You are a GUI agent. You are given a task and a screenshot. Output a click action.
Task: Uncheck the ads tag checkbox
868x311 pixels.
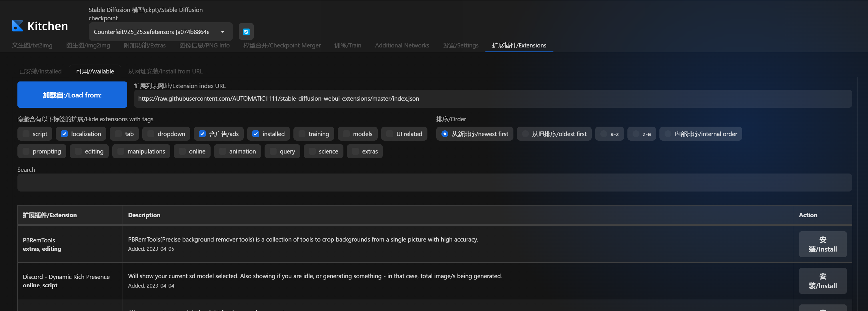click(x=202, y=134)
